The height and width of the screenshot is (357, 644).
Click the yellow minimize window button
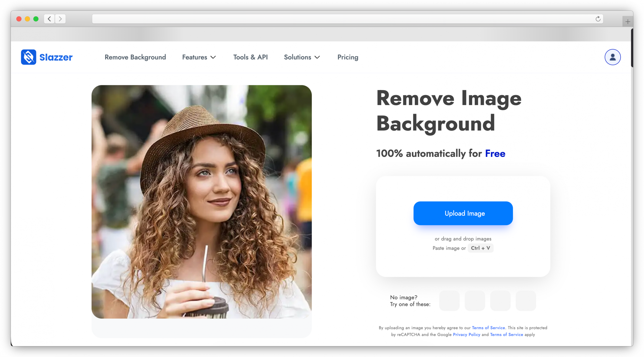(x=27, y=19)
